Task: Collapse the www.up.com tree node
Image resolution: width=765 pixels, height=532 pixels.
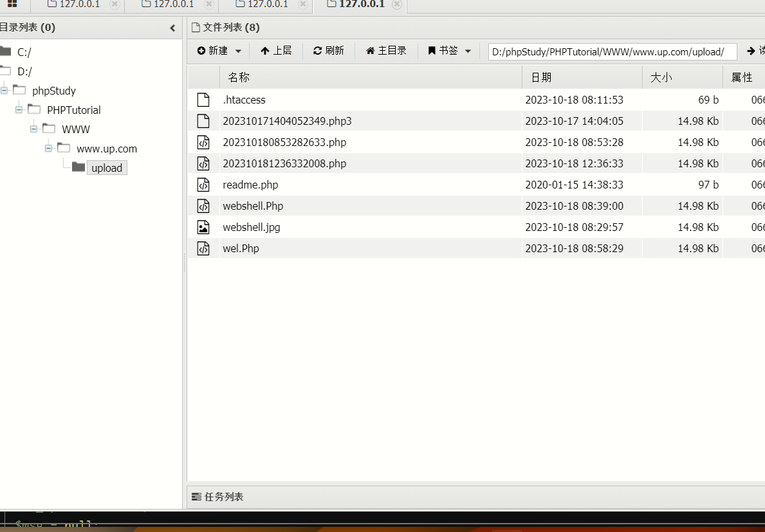Action: (x=48, y=149)
